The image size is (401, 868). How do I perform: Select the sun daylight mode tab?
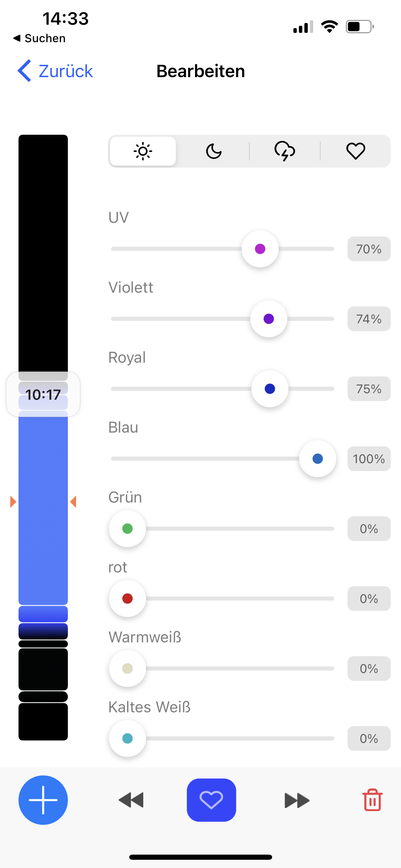tap(143, 151)
